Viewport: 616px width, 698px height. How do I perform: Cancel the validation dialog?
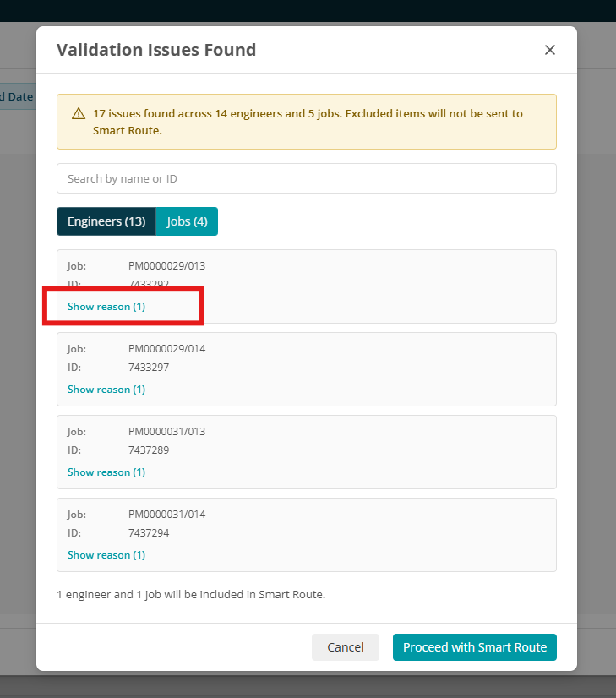346,646
